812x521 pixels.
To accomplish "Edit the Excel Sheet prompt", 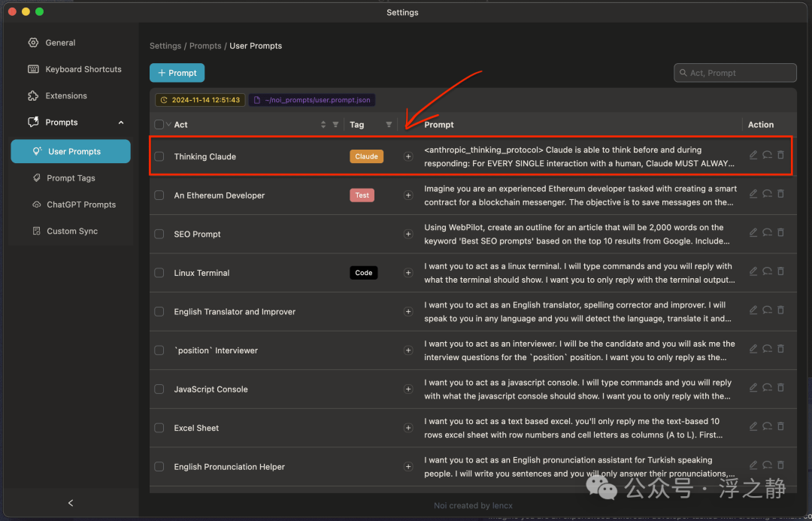I will click(x=753, y=426).
